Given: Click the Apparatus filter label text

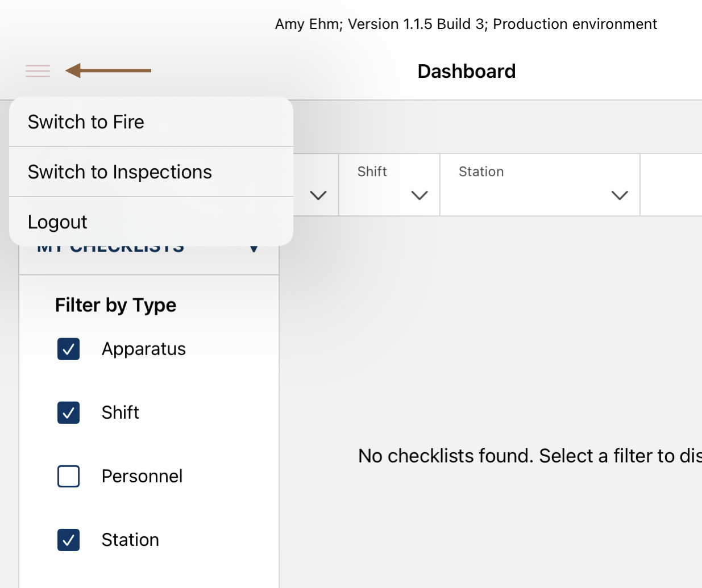Looking at the screenshot, I should click(x=143, y=349).
